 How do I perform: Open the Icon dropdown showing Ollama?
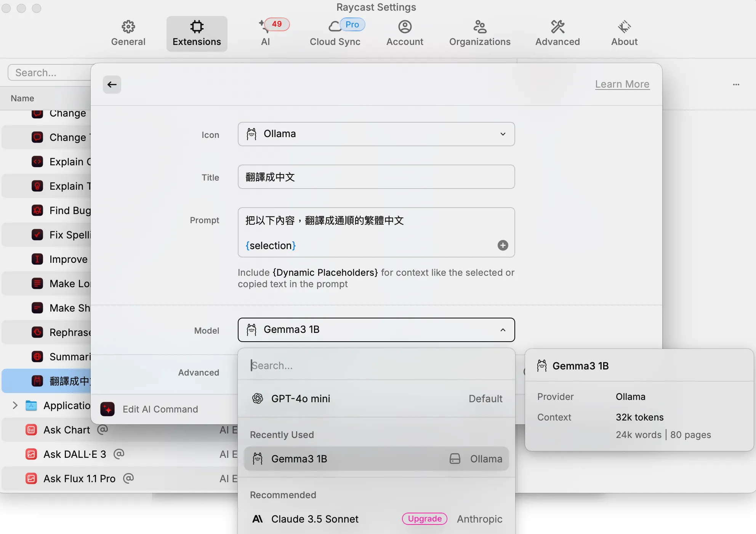pyautogui.click(x=376, y=134)
